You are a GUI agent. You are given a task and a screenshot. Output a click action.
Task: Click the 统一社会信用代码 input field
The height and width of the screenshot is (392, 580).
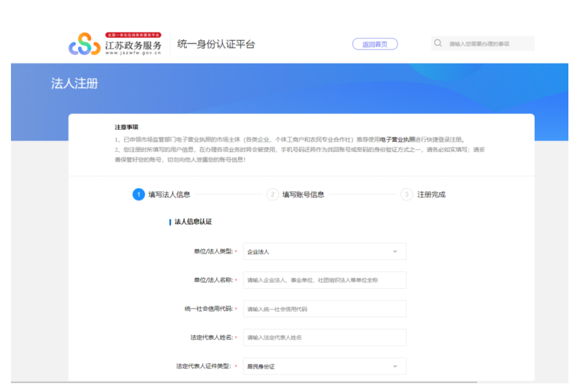point(324,309)
